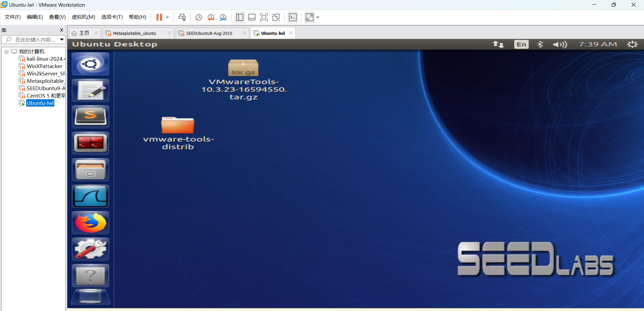
Task: Close the library panel
Action: (x=61, y=30)
